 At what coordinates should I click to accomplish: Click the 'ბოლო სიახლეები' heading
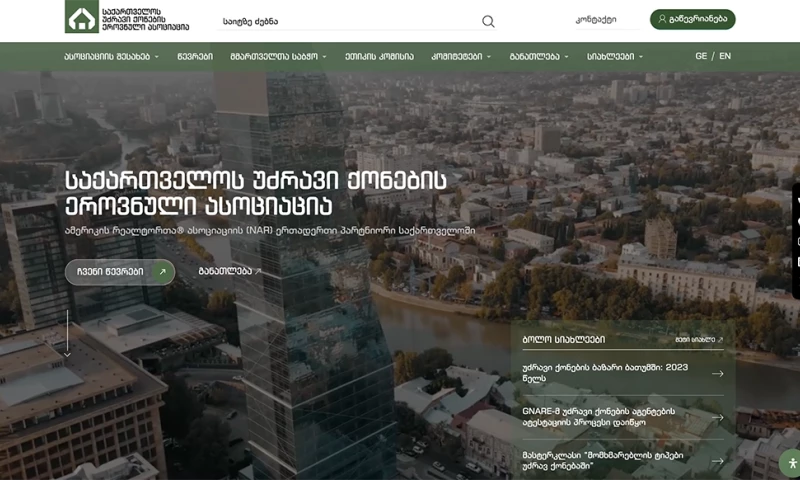pyautogui.click(x=564, y=339)
